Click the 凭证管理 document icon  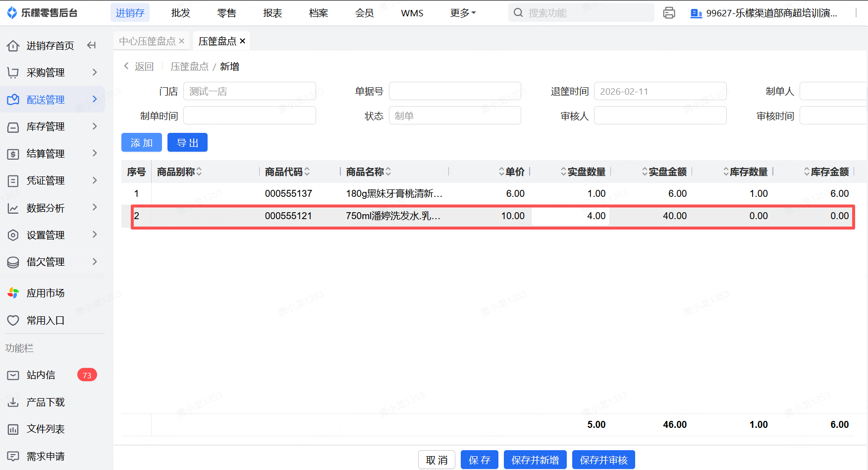13,181
